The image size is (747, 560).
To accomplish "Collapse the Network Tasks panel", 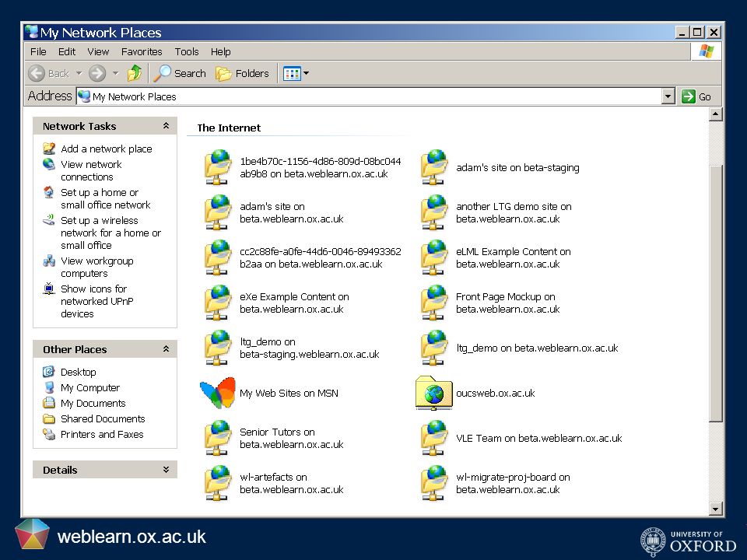I will pyautogui.click(x=166, y=126).
